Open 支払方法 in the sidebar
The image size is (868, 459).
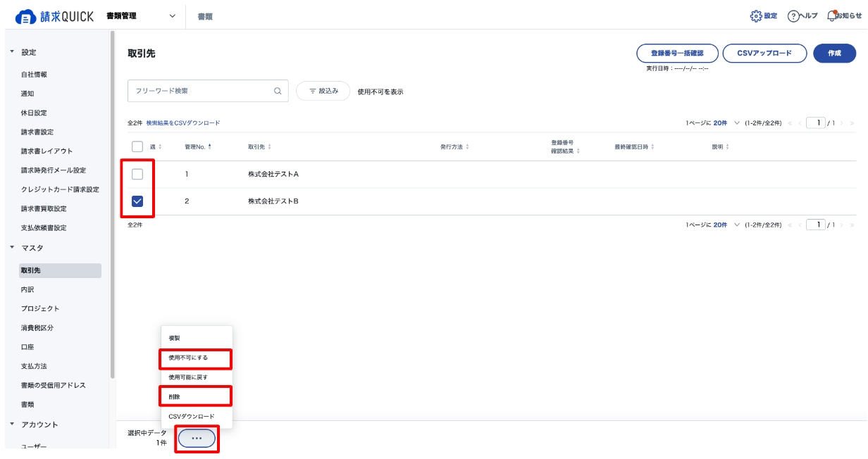pyautogui.click(x=34, y=366)
